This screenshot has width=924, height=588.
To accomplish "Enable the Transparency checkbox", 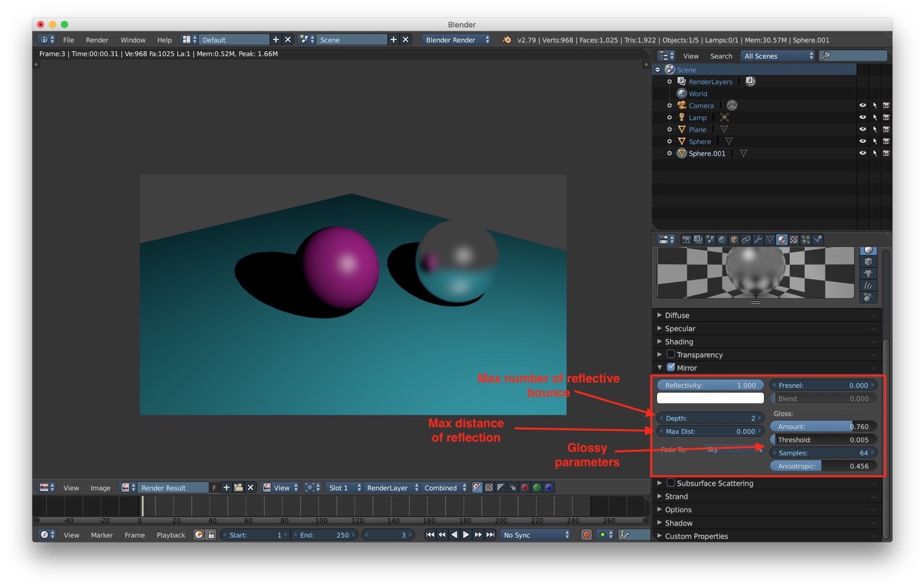I will click(x=671, y=354).
